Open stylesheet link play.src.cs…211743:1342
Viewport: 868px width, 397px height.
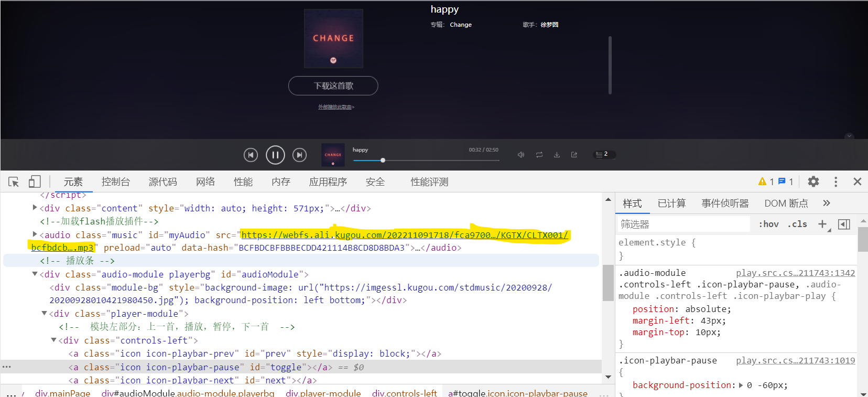click(x=795, y=273)
